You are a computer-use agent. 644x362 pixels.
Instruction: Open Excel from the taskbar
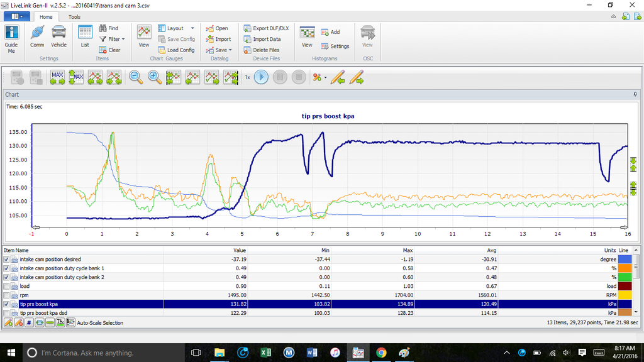pyautogui.click(x=266, y=353)
